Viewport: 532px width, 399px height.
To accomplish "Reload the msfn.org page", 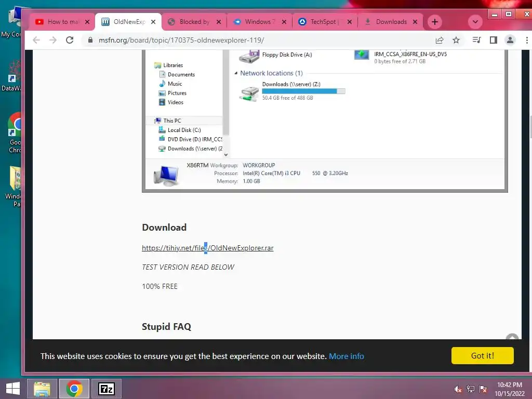I will [70, 40].
